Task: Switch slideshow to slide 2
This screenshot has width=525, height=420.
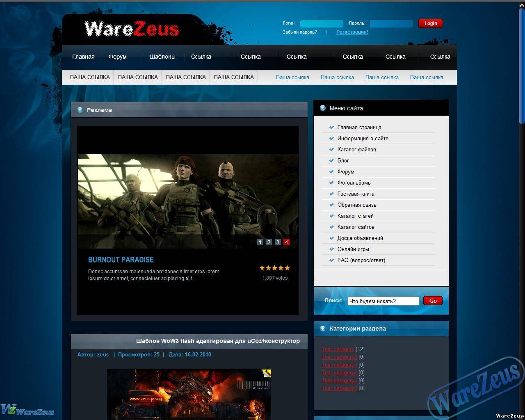Action: click(x=269, y=242)
